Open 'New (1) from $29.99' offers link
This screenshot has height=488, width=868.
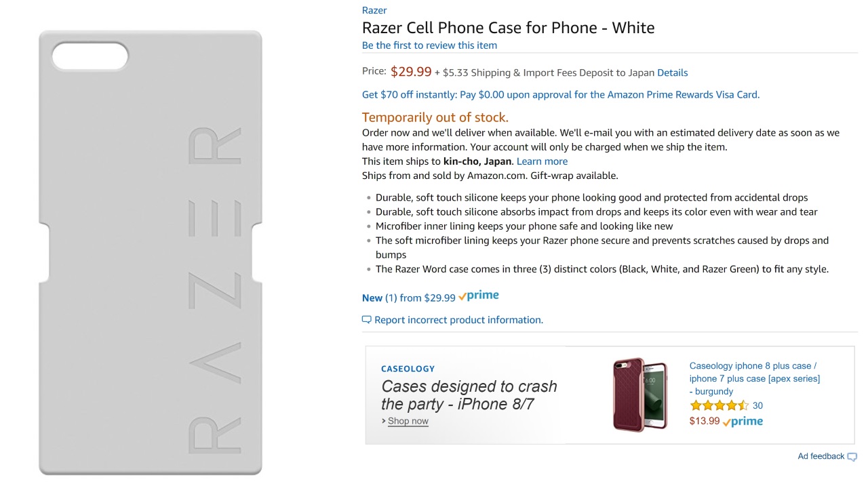tap(408, 298)
